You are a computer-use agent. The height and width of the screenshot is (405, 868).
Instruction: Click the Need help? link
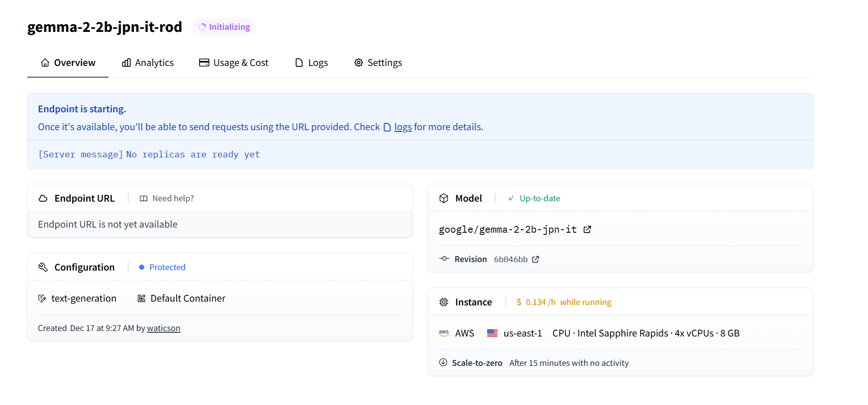167,199
